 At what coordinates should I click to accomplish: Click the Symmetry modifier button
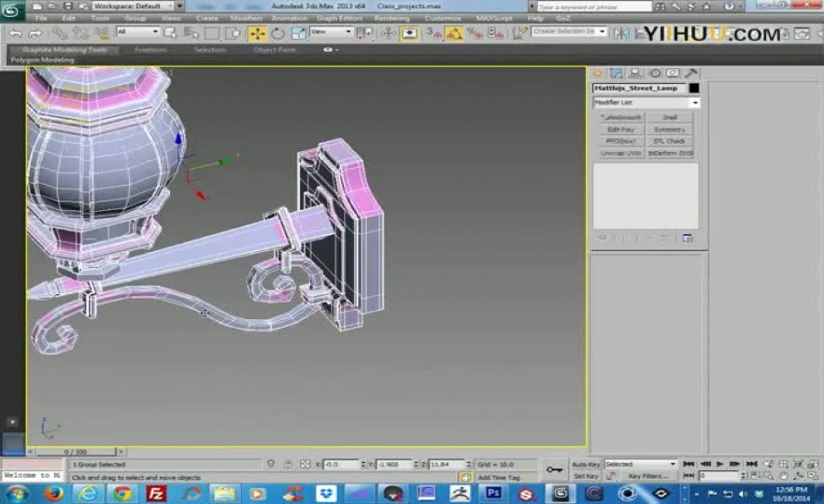tap(670, 130)
